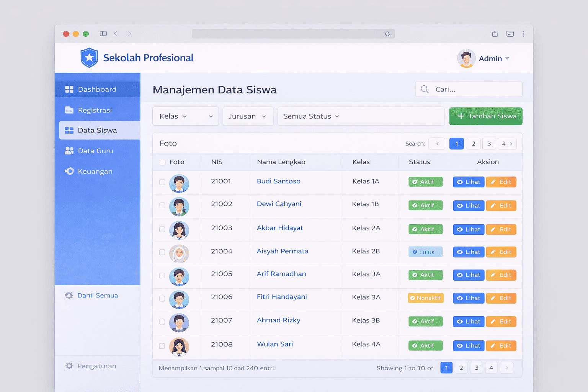This screenshot has width=588, height=392.
Task: Select Data Siswa in the sidebar
Action: 97,131
